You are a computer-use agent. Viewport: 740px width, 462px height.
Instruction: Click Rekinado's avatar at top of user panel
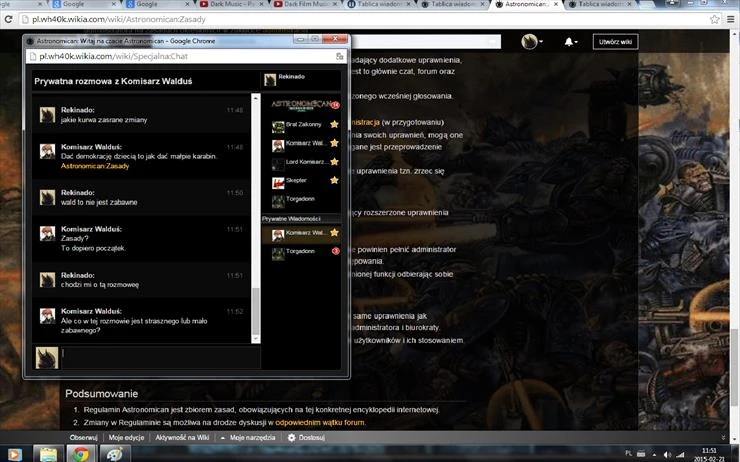[269, 80]
